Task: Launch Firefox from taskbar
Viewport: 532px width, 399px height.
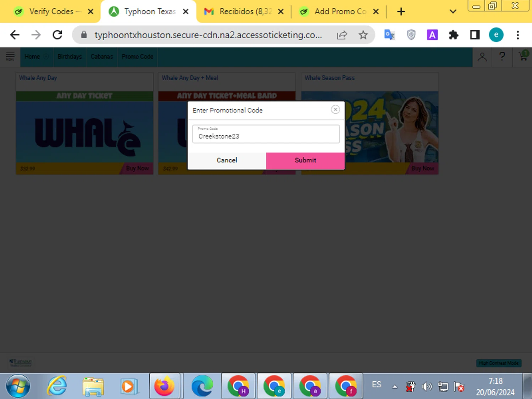Action: pyautogui.click(x=164, y=386)
